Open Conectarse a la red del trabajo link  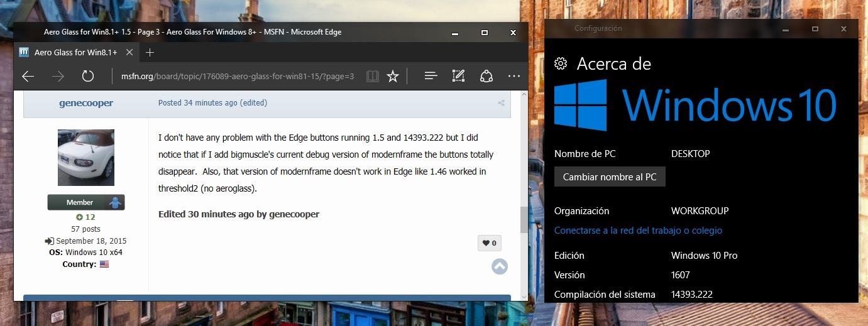click(638, 231)
